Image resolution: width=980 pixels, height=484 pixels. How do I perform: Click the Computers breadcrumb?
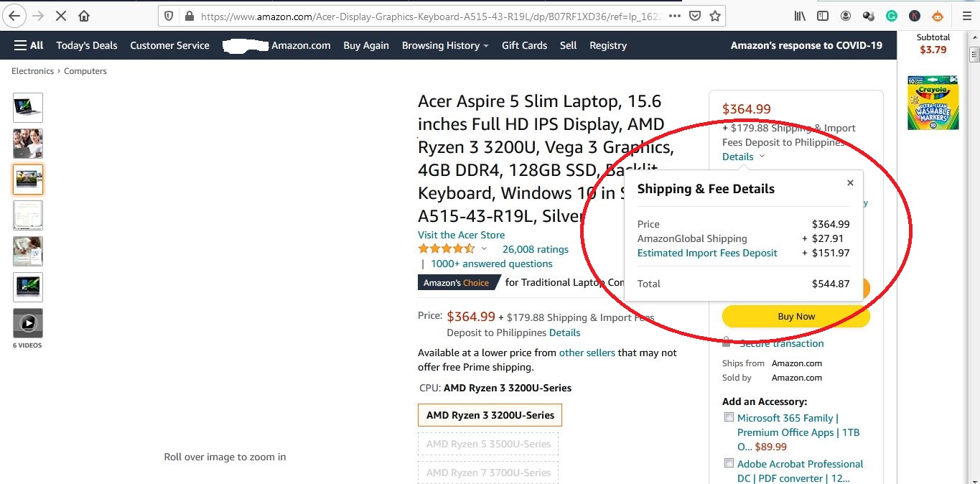point(85,71)
